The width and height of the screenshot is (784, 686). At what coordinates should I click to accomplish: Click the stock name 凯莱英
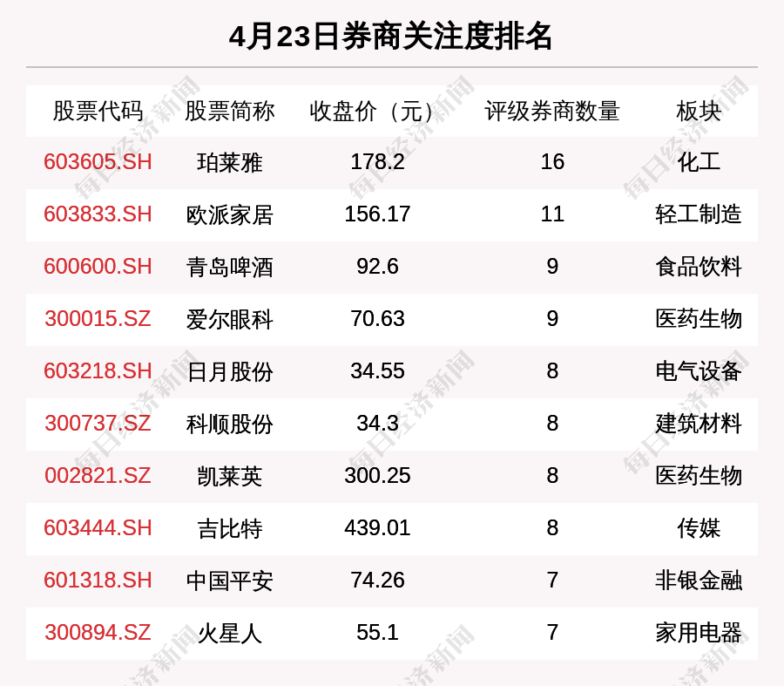[229, 476]
